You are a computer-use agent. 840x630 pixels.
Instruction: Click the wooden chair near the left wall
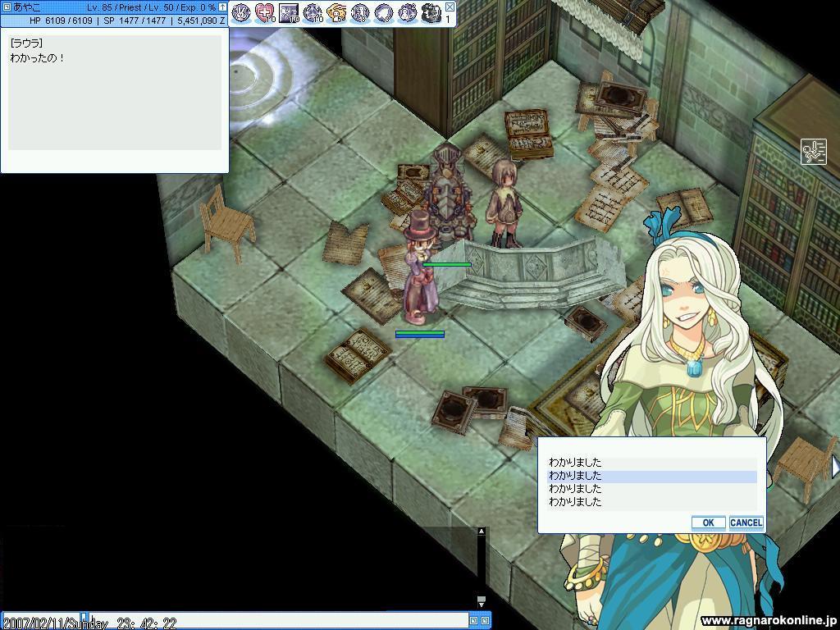226,224
